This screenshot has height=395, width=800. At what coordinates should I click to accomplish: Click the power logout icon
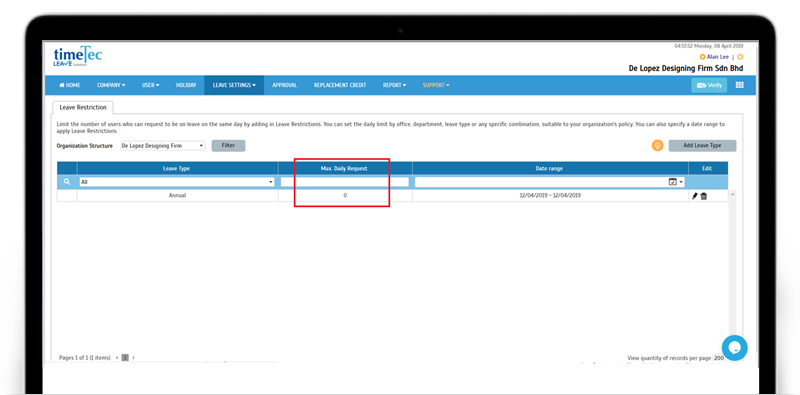coord(740,57)
